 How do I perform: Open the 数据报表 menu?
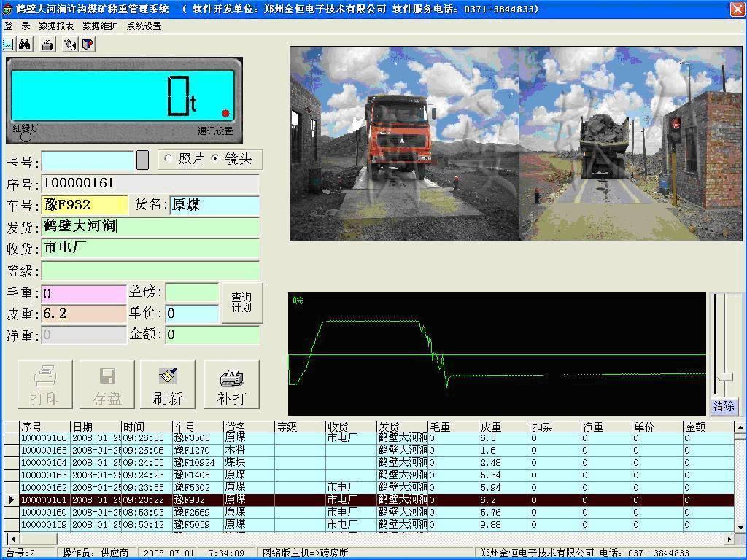pyautogui.click(x=56, y=26)
